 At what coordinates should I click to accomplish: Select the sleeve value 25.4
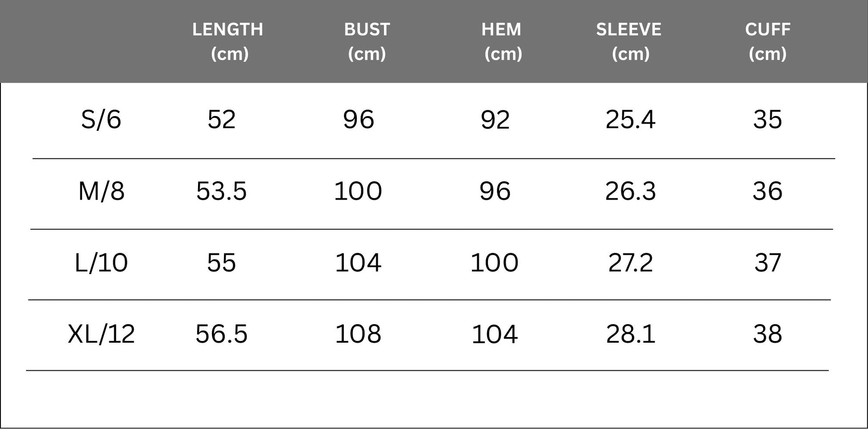(630, 120)
